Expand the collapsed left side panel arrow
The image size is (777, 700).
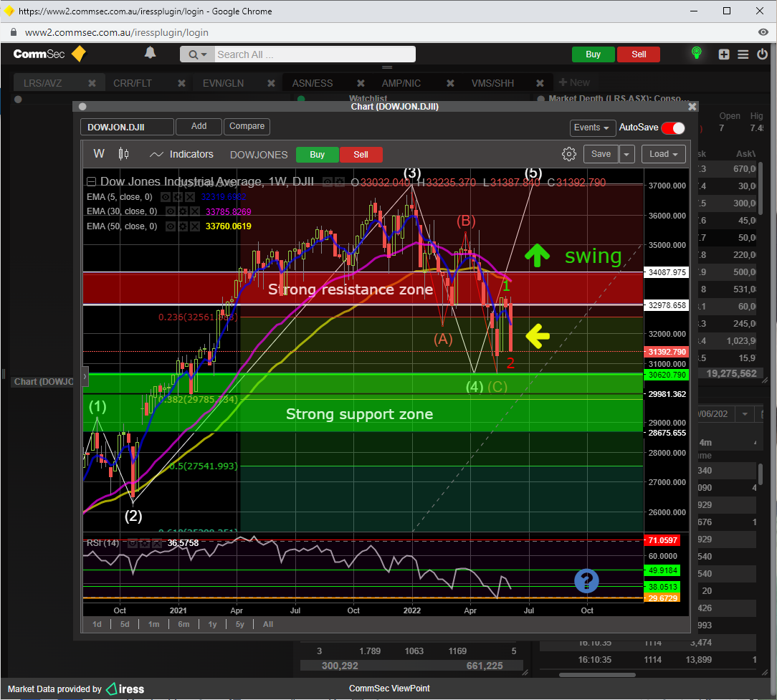click(x=85, y=376)
